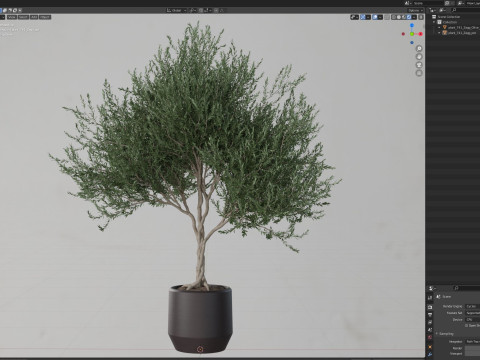Click the outliner search field
The image size is (480, 360).
point(466,10)
